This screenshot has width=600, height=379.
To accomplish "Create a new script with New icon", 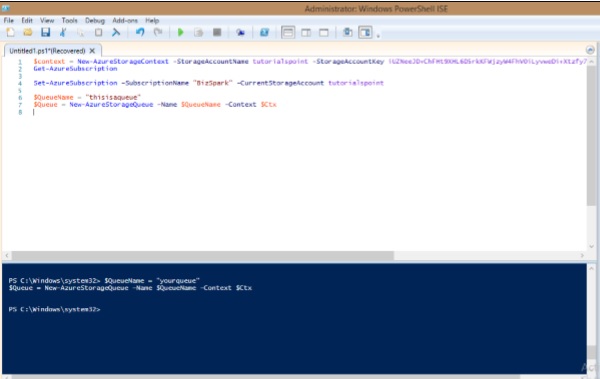I will pyautogui.click(x=10, y=33).
